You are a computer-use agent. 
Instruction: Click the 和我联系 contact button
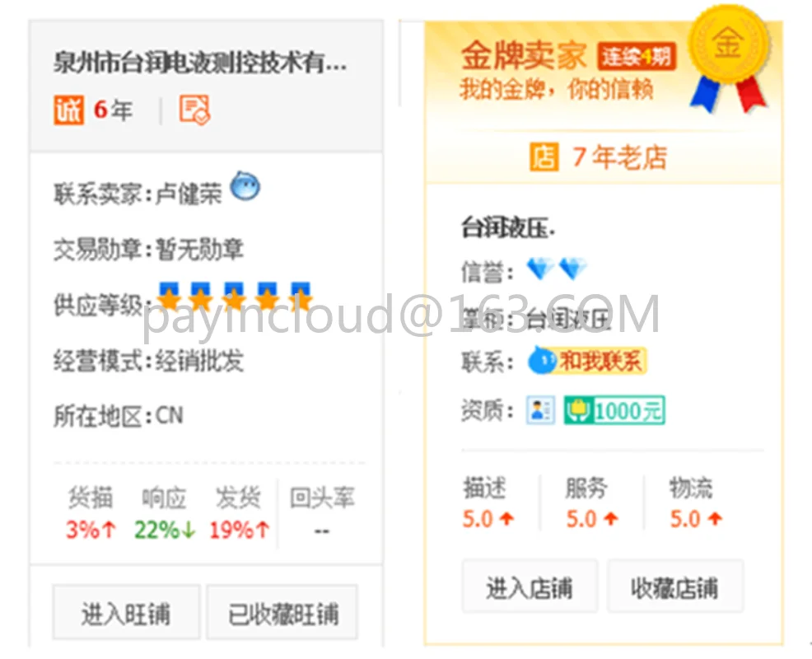point(587,361)
